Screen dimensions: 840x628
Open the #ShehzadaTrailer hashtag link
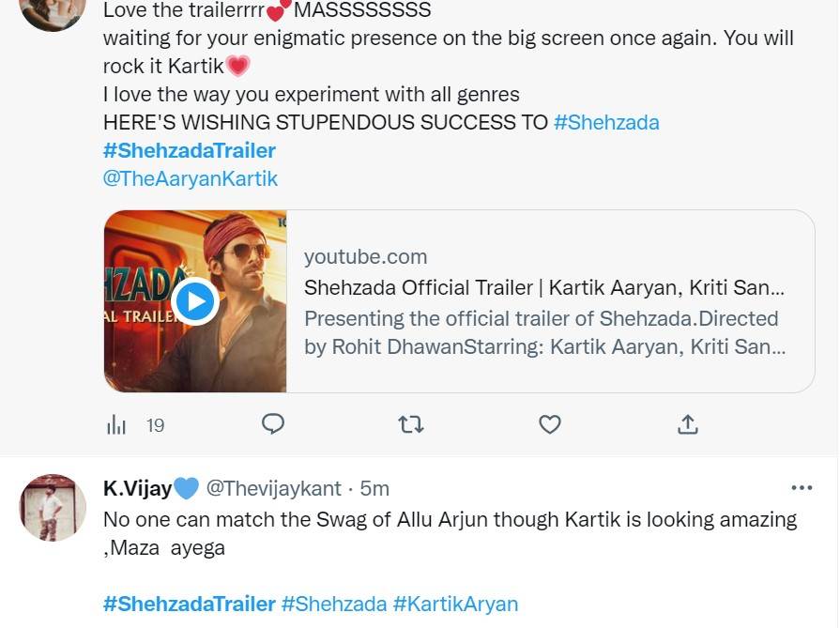[x=189, y=150]
